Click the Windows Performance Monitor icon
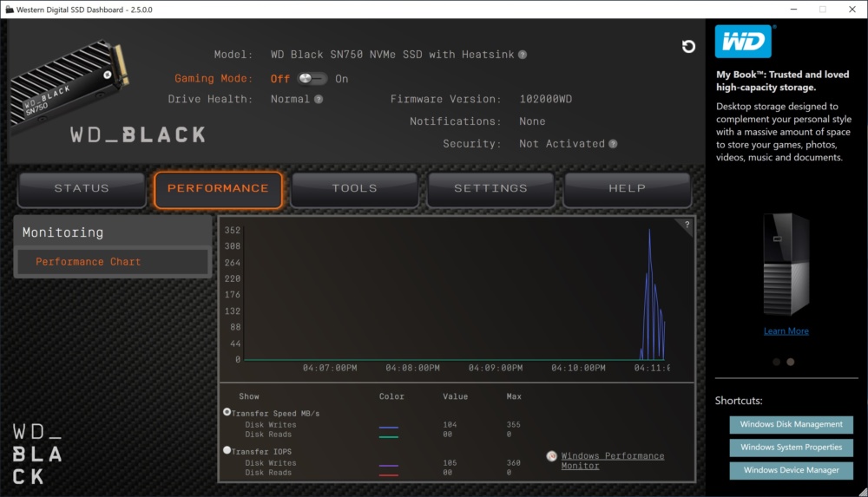 (551, 456)
